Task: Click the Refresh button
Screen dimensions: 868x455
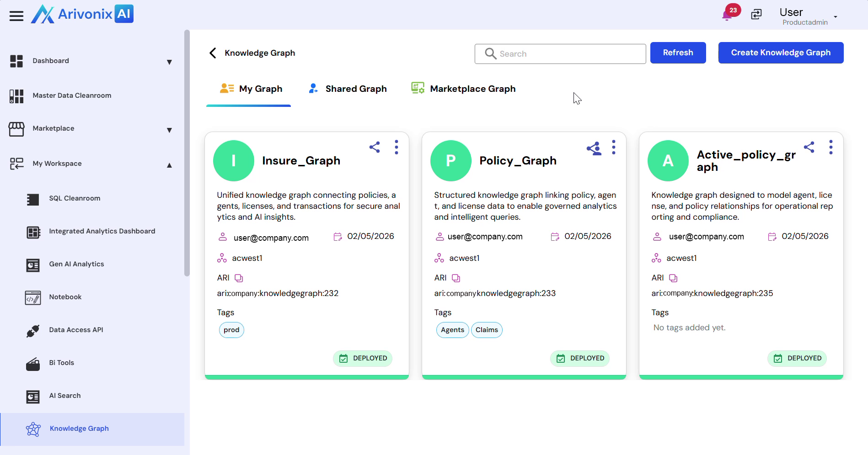Action: point(678,53)
